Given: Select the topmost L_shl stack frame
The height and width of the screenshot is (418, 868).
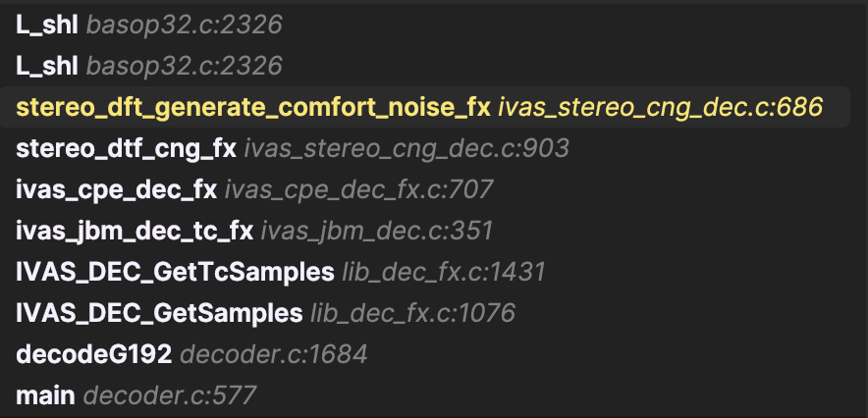Looking at the screenshot, I should 46,26.
